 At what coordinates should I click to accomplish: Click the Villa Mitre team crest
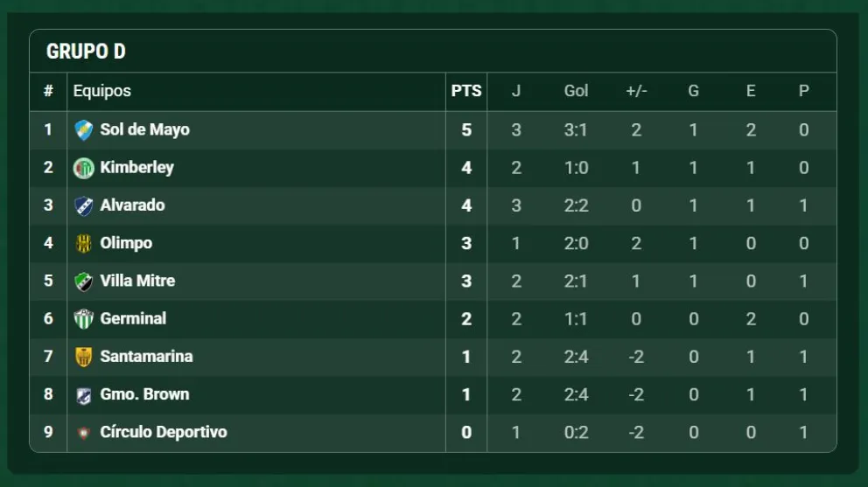click(x=83, y=282)
